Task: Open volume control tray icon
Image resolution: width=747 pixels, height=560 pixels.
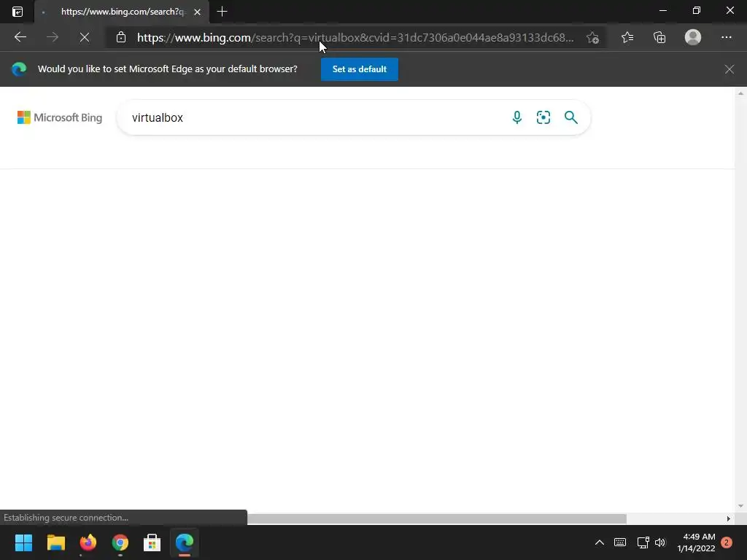Action: [x=659, y=542]
